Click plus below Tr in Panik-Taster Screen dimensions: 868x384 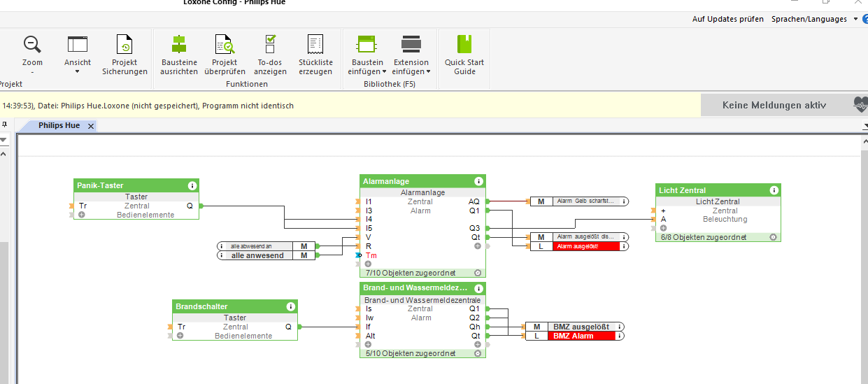pyautogui.click(x=81, y=215)
